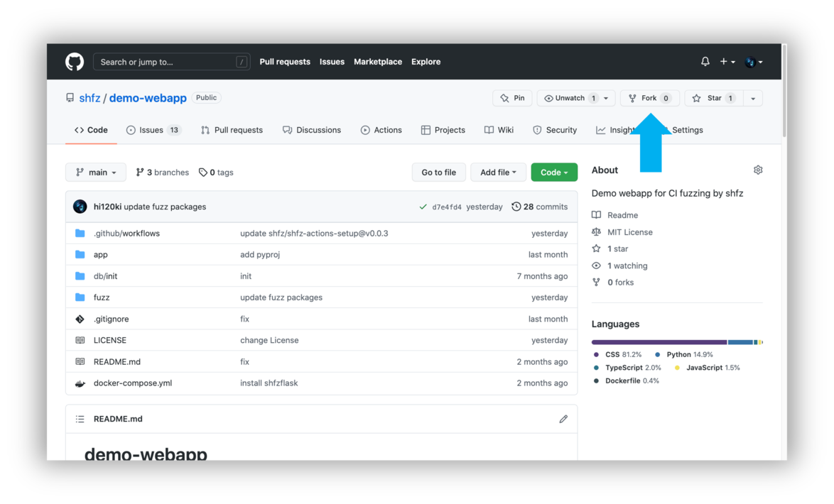834x504 pixels.
Task: Open the About settings gear
Action: [758, 170]
